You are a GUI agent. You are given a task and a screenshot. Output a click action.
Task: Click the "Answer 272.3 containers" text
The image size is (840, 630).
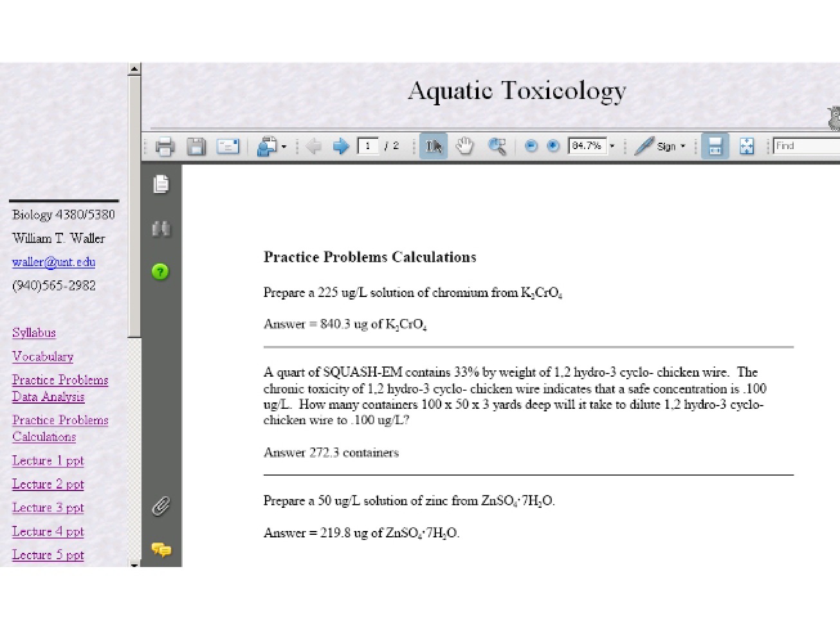click(331, 453)
